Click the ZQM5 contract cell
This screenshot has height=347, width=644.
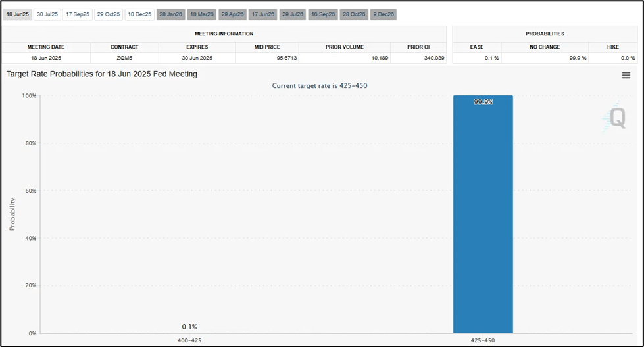(x=124, y=58)
